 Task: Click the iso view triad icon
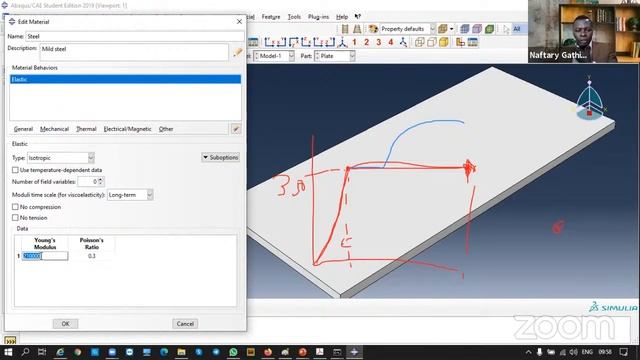click(x=342, y=42)
